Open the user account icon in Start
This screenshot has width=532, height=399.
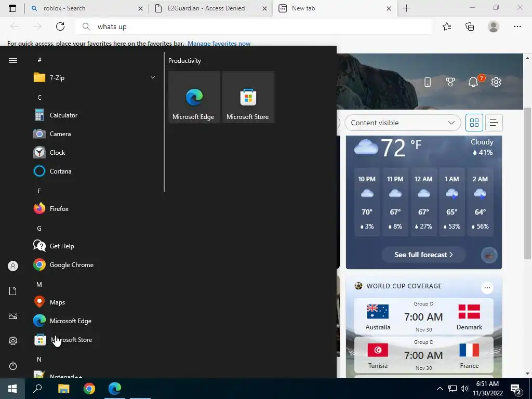(13, 266)
